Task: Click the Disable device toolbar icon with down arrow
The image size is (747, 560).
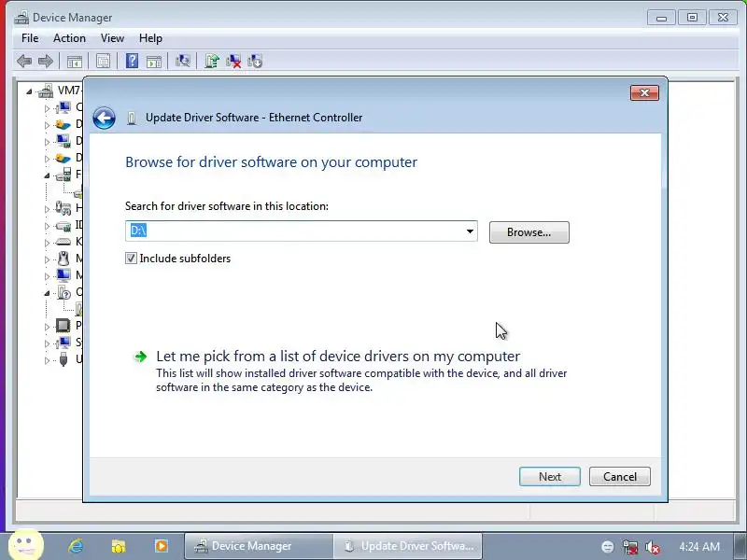Action: 255,61
